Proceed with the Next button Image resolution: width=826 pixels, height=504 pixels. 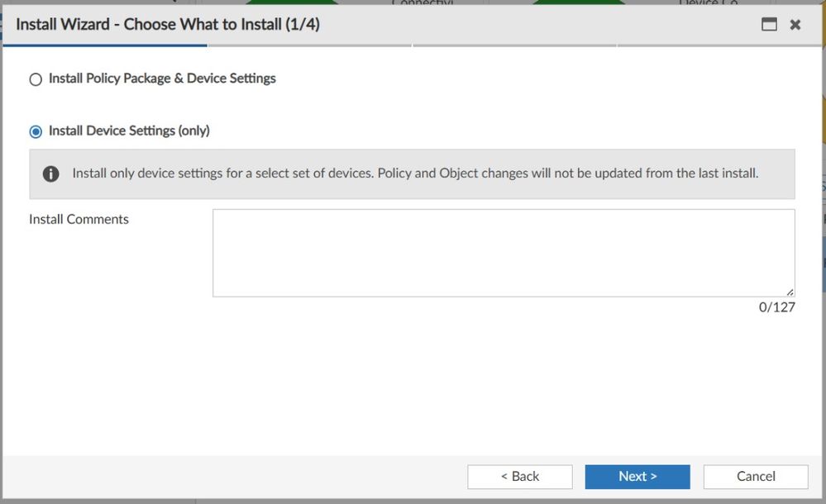coord(637,477)
